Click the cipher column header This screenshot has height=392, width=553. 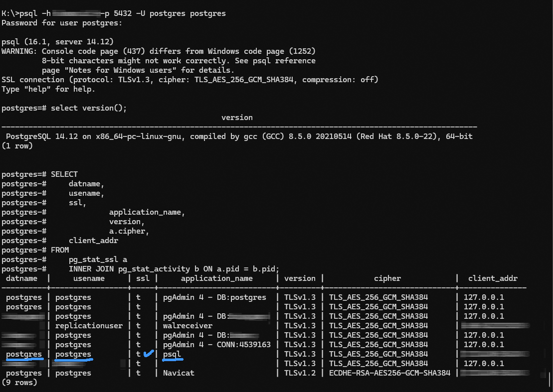click(x=387, y=278)
